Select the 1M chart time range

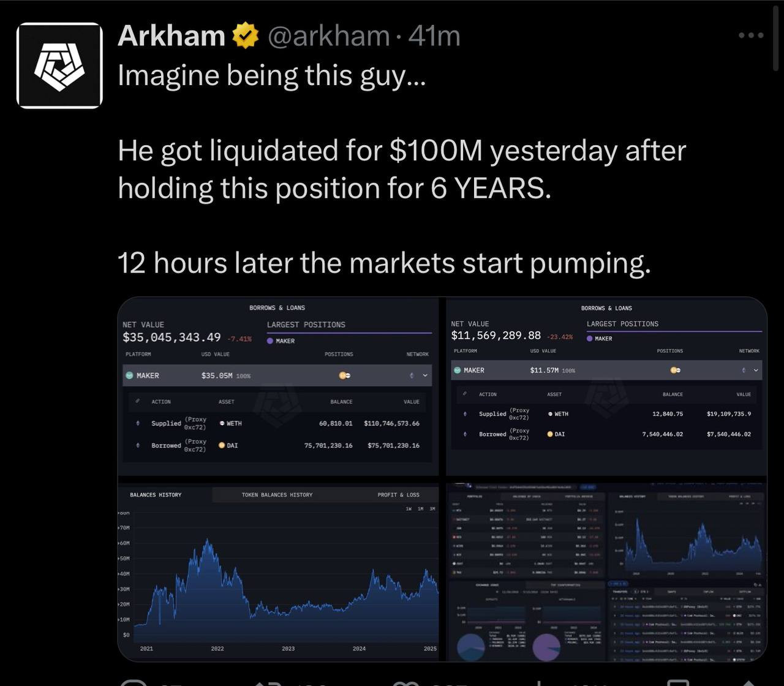tap(420, 509)
